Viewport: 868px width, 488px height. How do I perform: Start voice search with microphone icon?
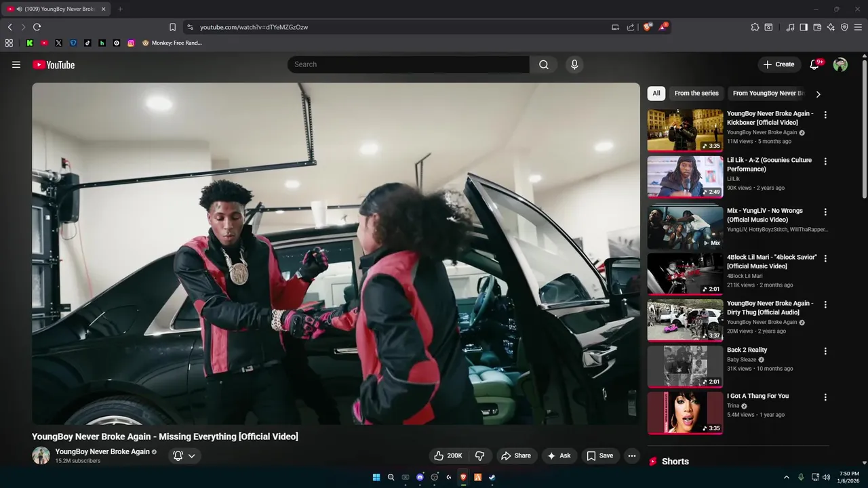tap(574, 64)
